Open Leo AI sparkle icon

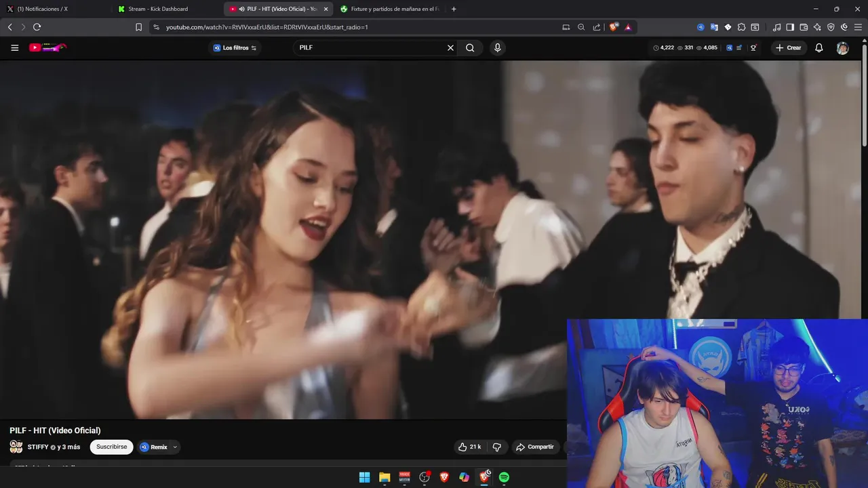tap(817, 27)
